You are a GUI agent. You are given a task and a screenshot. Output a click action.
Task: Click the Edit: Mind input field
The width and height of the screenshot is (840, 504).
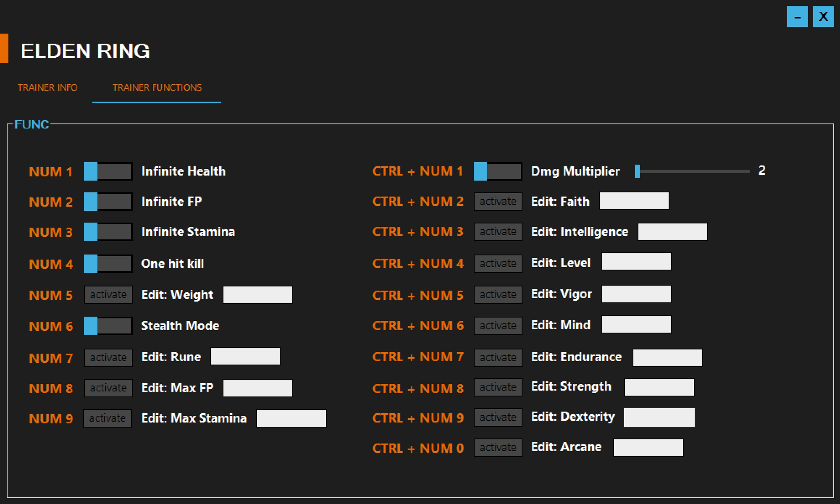(x=637, y=324)
